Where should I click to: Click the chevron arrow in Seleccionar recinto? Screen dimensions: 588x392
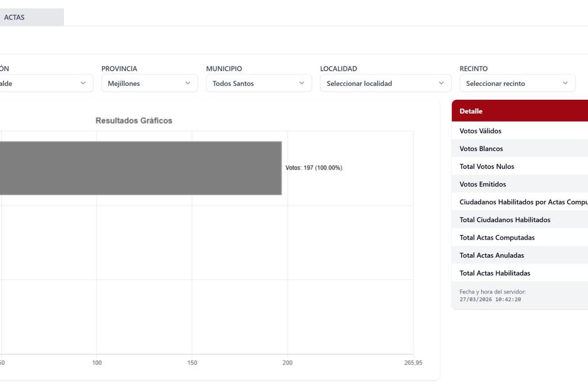coord(565,84)
